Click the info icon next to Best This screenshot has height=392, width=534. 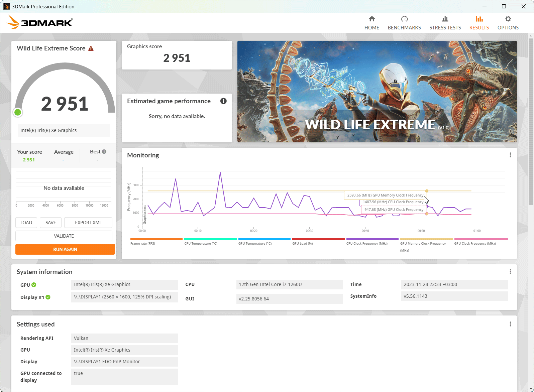(104, 152)
